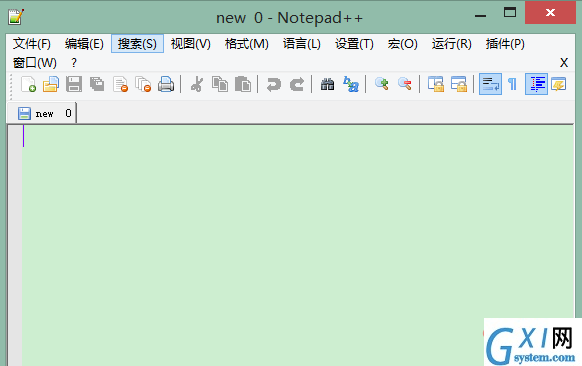The height and width of the screenshot is (366, 582).
Task: Open 运行(R) menu
Action: tap(452, 44)
